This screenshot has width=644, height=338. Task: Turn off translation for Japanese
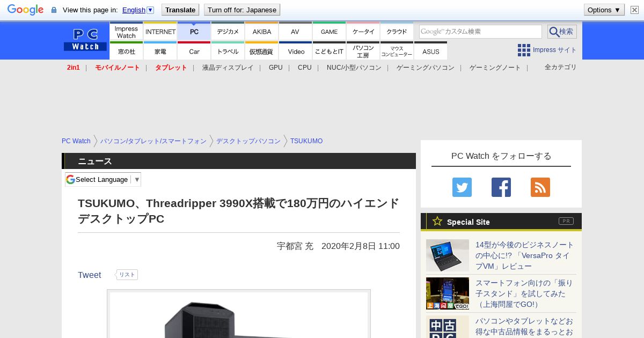(242, 10)
